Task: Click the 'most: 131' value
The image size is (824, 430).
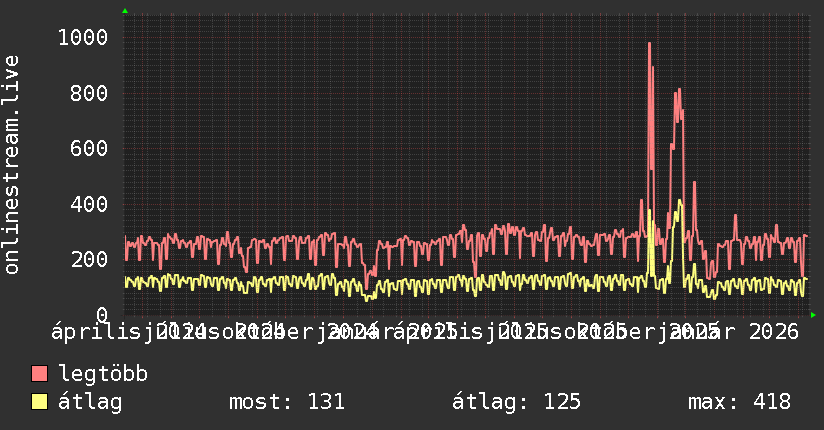Action: [287, 402]
